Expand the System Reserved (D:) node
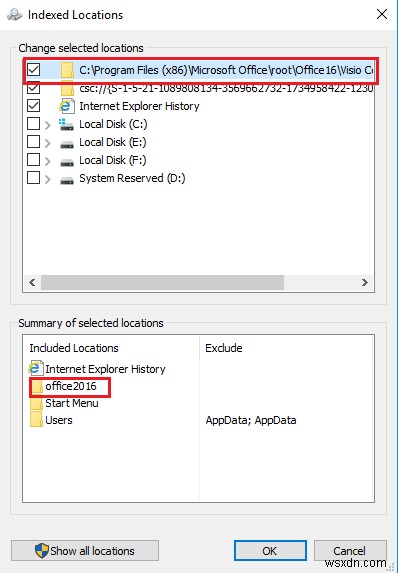The width and height of the screenshot is (398, 573). point(48,179)
